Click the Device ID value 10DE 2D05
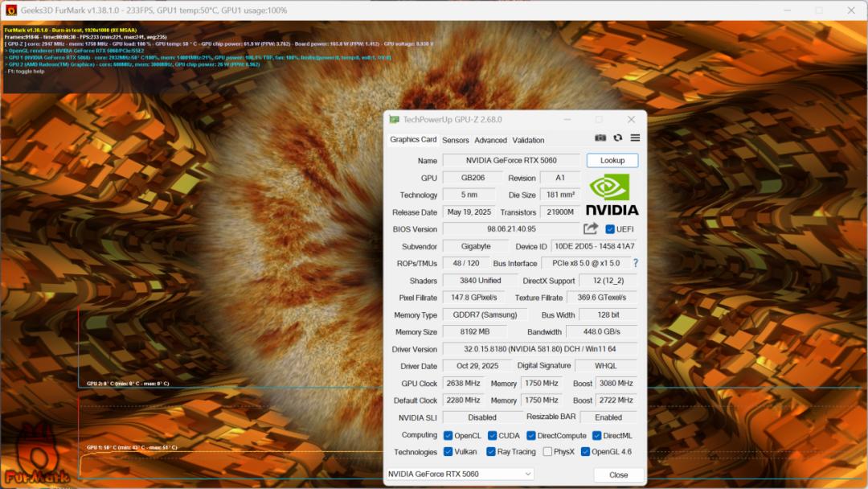The height and width of the screenshot is (489, 868). point(595,246)
